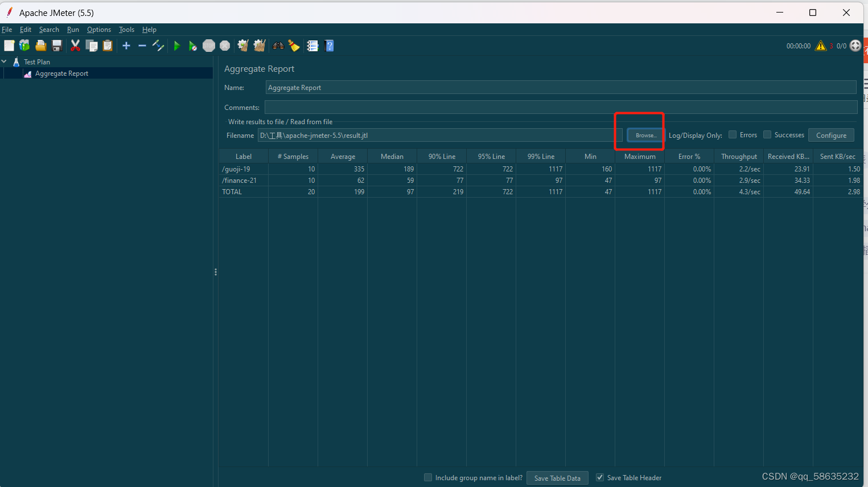Click the /guoji-19 label cell

pyautogui.click(x=244, y=169)
